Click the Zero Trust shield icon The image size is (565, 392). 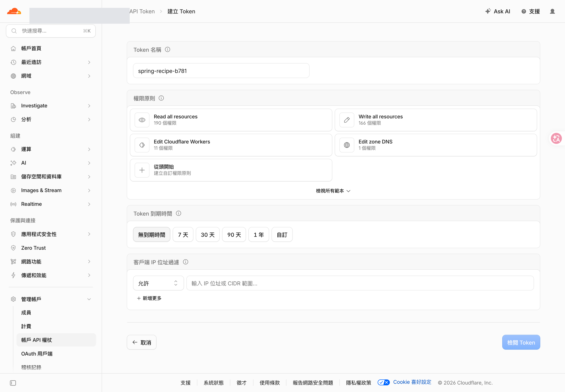(x=13, y=248)
